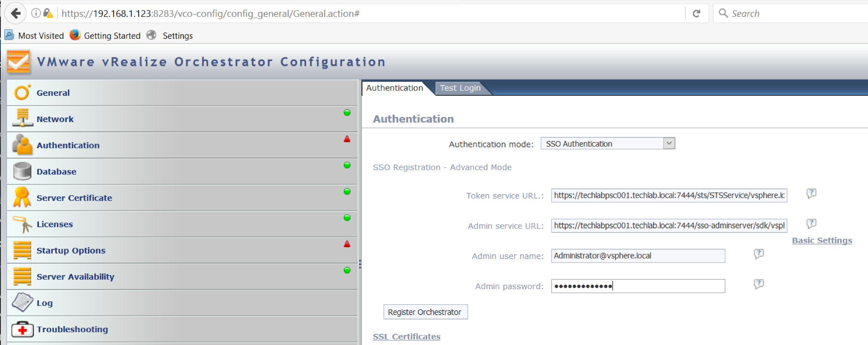Click the Database cylinder icon in the sidebar
This screenshot has width=868, height=345.
coord(22,171)
